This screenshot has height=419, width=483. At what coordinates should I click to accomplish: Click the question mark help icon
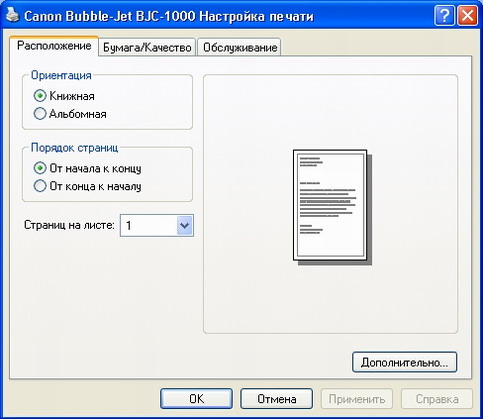(444, 16)
